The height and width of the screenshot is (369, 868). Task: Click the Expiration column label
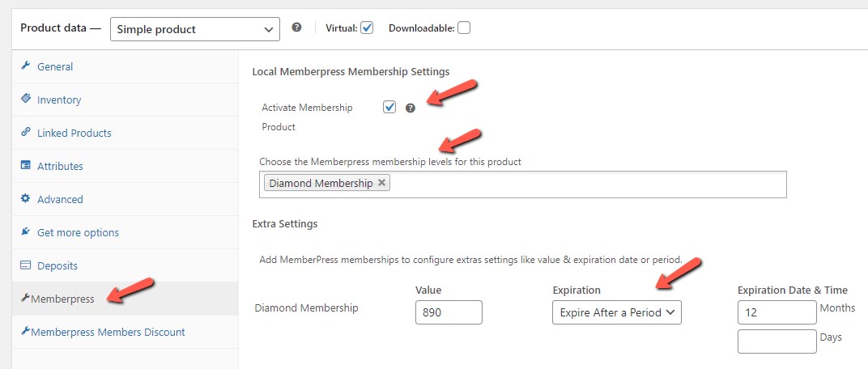tap(577, 290)
